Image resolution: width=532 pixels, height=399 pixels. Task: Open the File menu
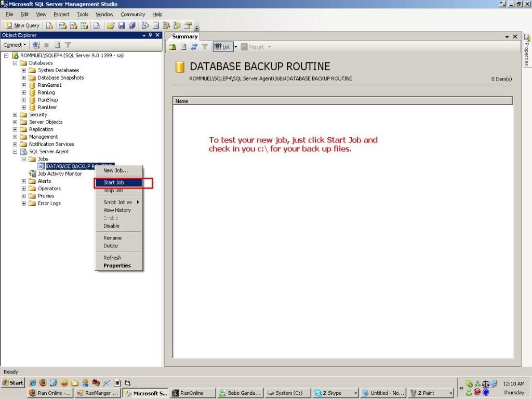click(9, 14)
